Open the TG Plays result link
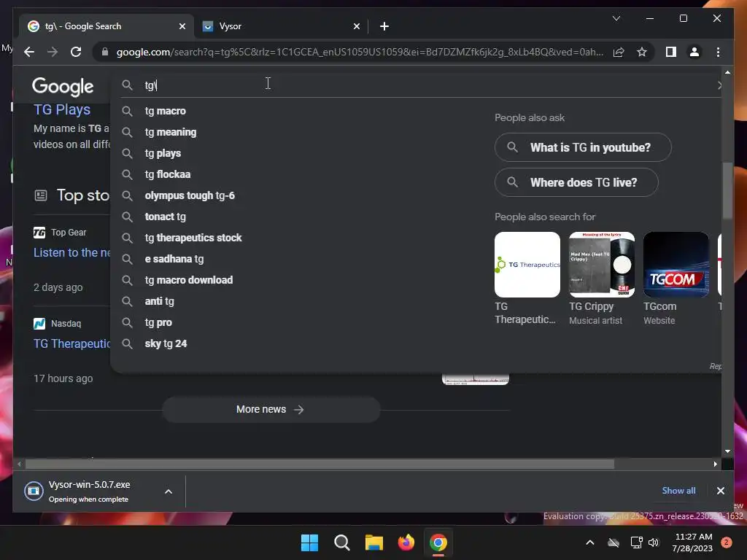747x560 pixels. 62,109
